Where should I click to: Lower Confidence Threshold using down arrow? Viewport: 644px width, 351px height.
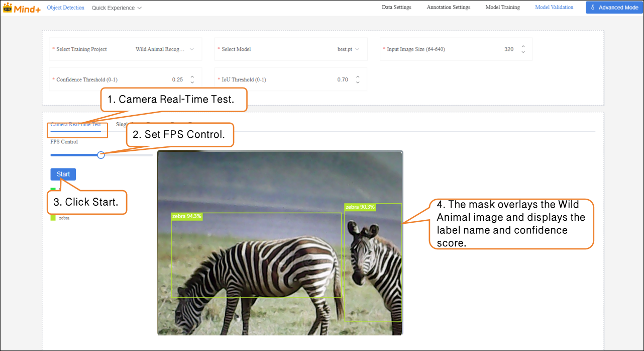click(192, 82)
